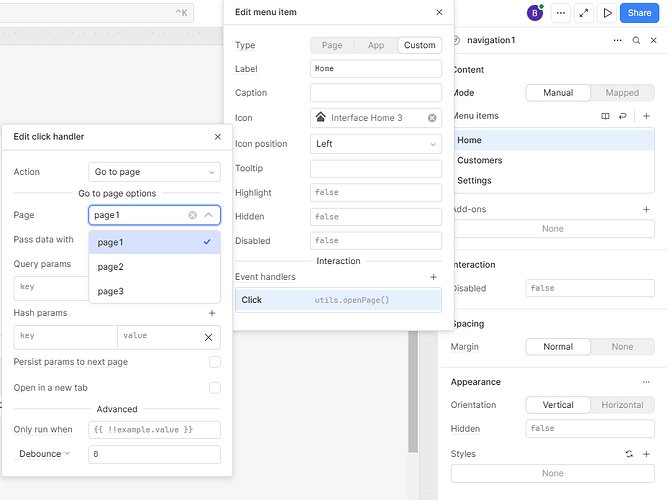Set Orientation to Vertical
Image resolution: width=668 pixels, height=500 pixels.
click(558, 405)
